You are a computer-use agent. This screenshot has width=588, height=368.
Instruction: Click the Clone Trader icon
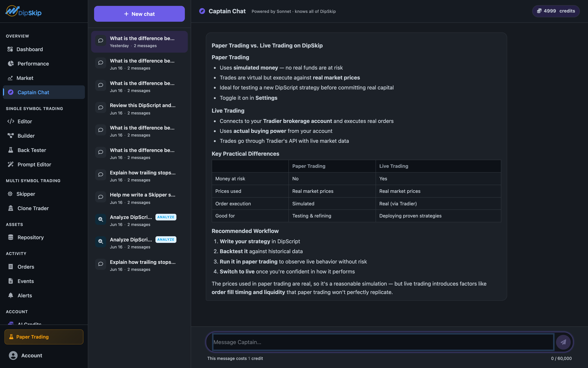click(x=11, y=208)
